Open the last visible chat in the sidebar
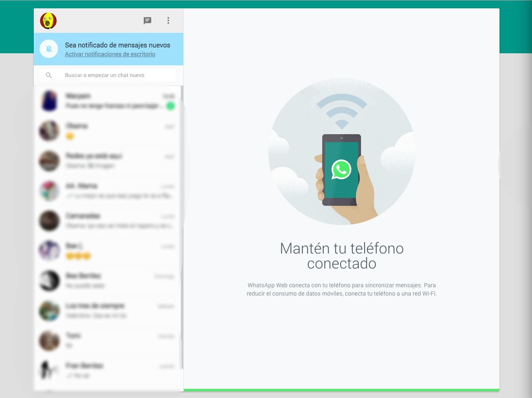Image resolution: width=532 pixels, height=398 pixels. click(x=108, y=370)
